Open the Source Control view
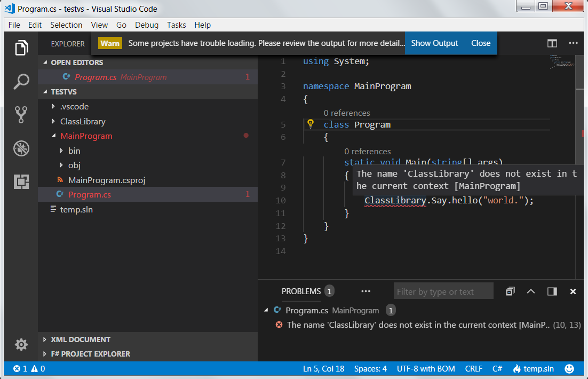The image size is (588, 379). [21, 115]
